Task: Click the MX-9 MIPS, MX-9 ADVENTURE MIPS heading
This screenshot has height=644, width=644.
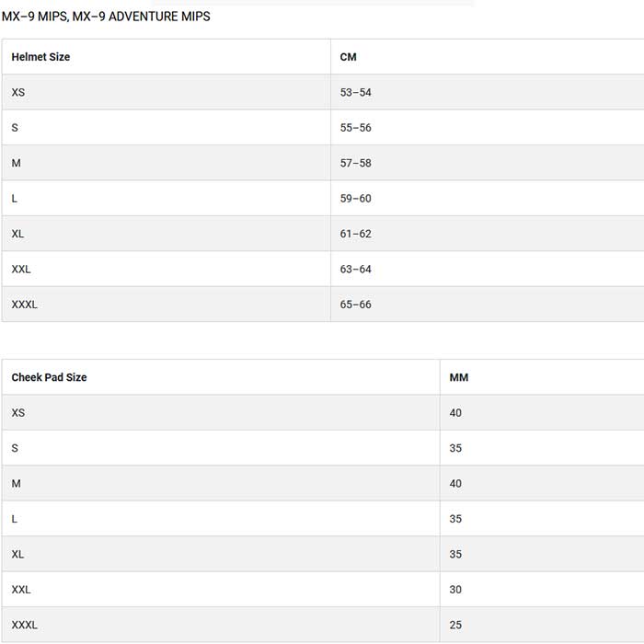Action: [106, 17]
